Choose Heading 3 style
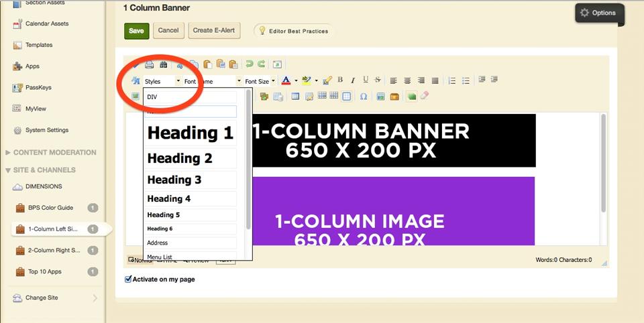Image resolution: width=644 pixels, height=323 pixels. [191, 180]
